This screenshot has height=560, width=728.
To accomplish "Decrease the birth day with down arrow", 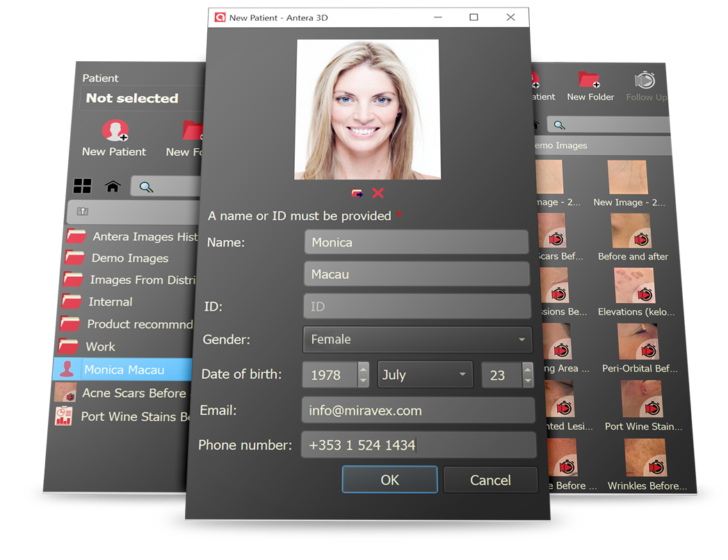I will (x=527, y=381).
